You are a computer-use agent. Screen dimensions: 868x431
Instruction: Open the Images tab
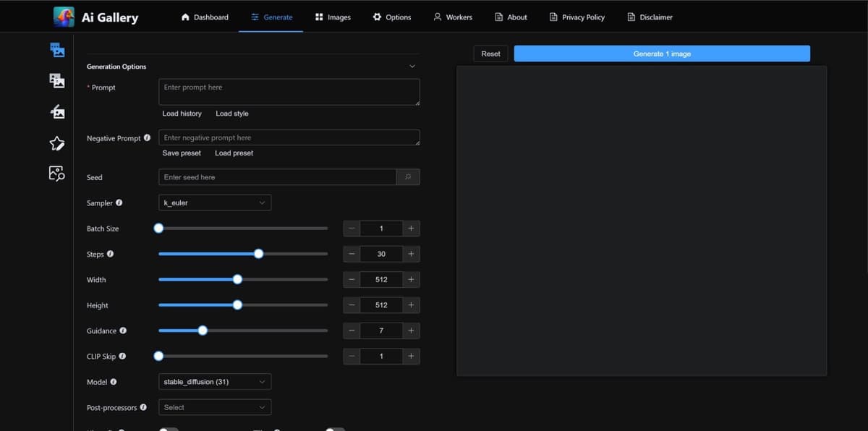tap(333, 17)
